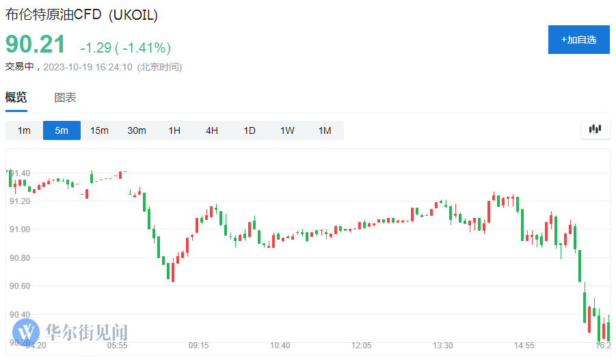Select the 5m timeframe
616x364 pixels.
point(62,130)
